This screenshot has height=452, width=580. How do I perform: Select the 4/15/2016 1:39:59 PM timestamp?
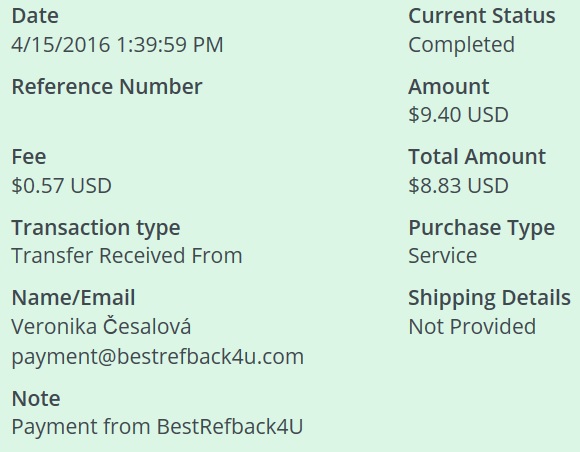pyautogui.click(x=117, y=45)
